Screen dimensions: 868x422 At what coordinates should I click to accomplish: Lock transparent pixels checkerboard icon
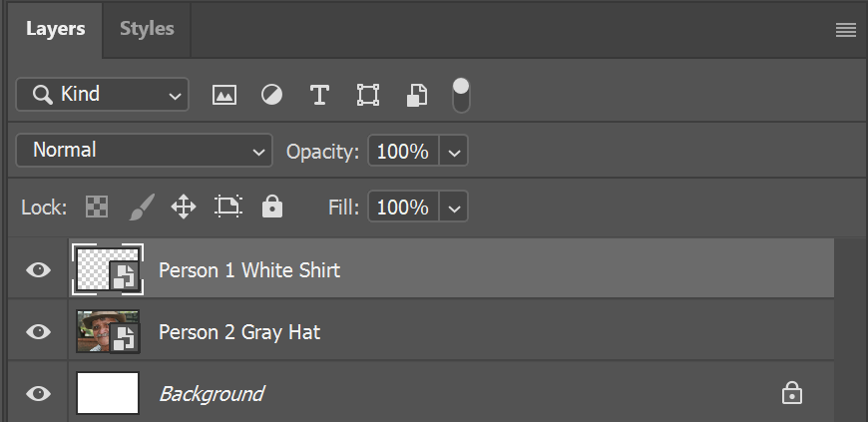click(x=97, y=208)
